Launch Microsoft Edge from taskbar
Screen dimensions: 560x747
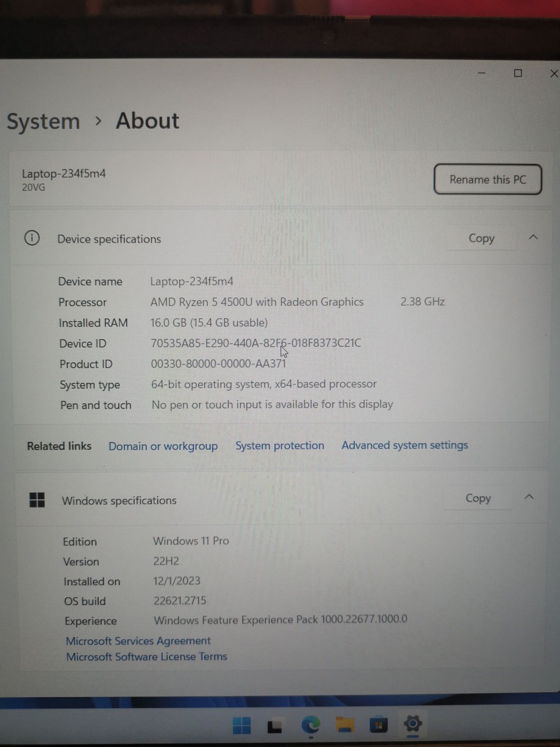click(311, 726)
